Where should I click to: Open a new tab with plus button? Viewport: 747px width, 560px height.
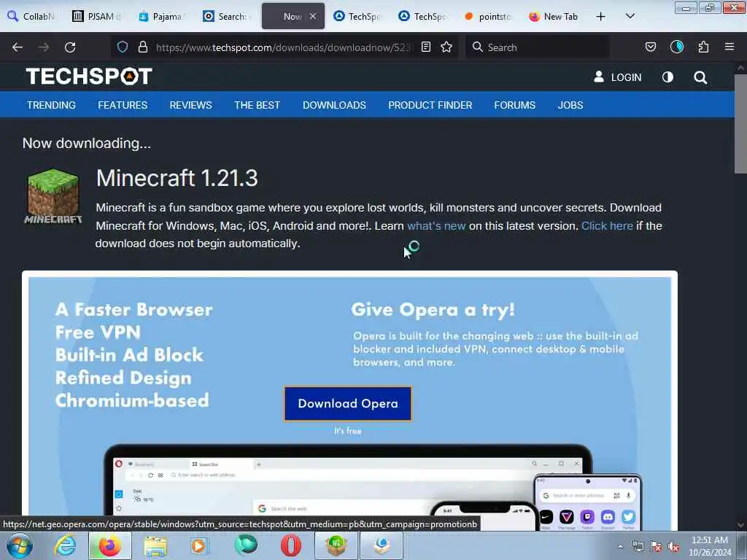coord(601,17)
